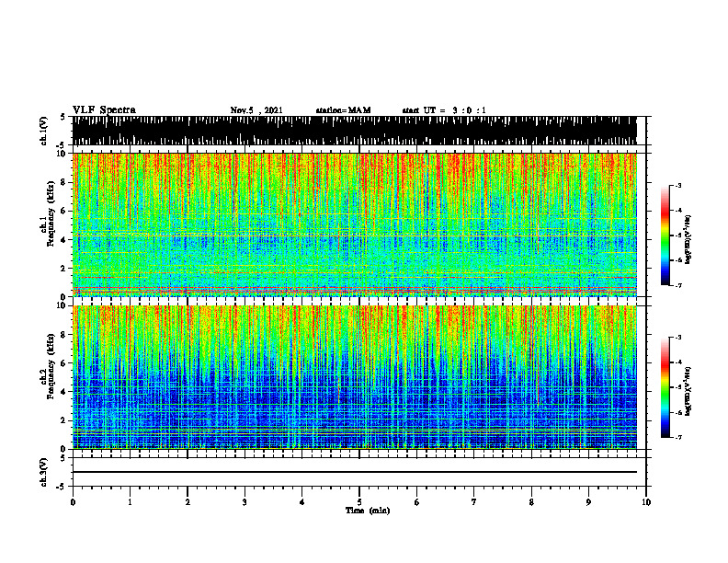Click the "-5" tick of ch.3(V) axis
Screen dimensions: 728x563
click(x=62, y=487)
